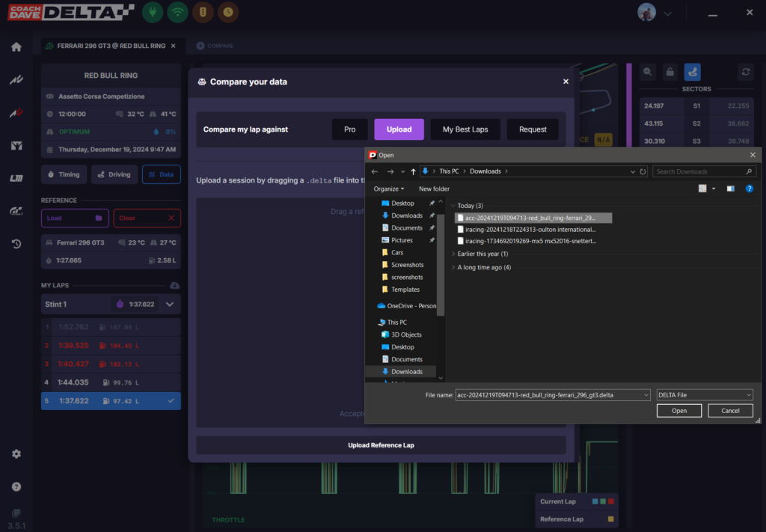766x532 pixels.
Task: Select lap 5 checkmark row 1:37.622
Action: [111, 401]
